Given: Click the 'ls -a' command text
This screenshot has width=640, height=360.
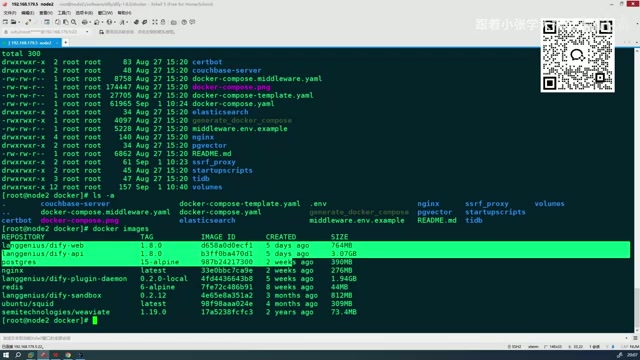Looking at the screenshot, I should [x=104, y=196].
